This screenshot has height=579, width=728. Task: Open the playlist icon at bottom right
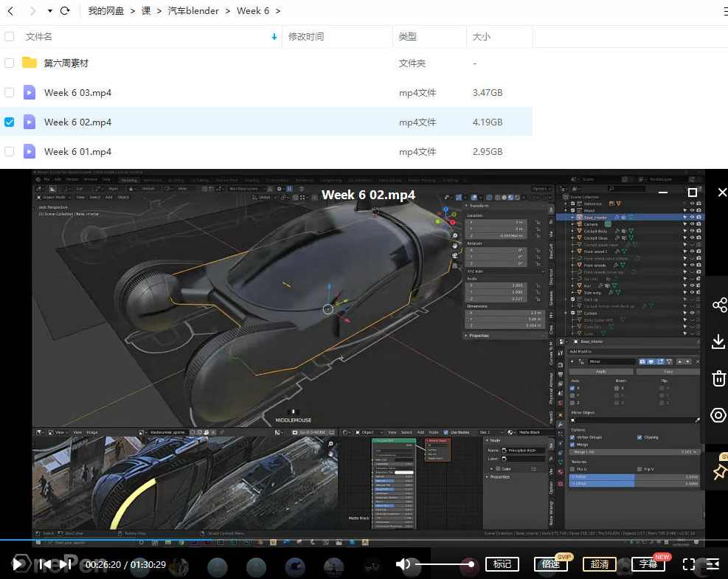tap(713, 564)
